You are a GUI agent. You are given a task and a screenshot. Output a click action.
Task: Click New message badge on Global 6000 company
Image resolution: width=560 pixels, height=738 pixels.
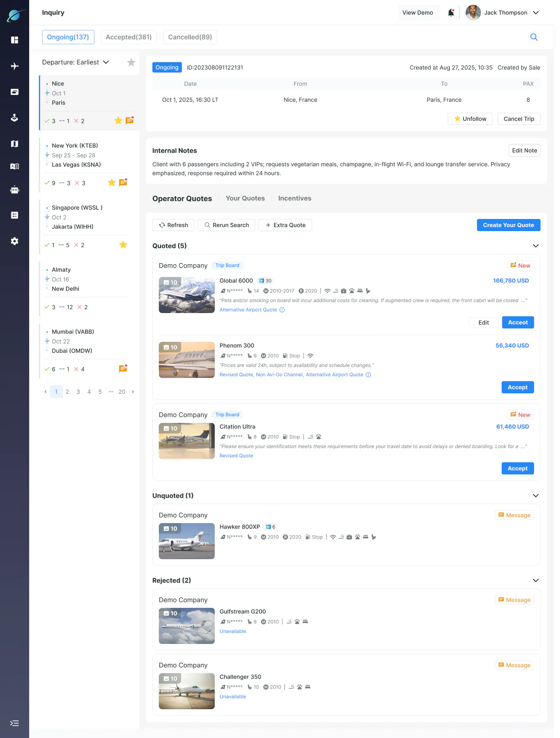point(520,266)
